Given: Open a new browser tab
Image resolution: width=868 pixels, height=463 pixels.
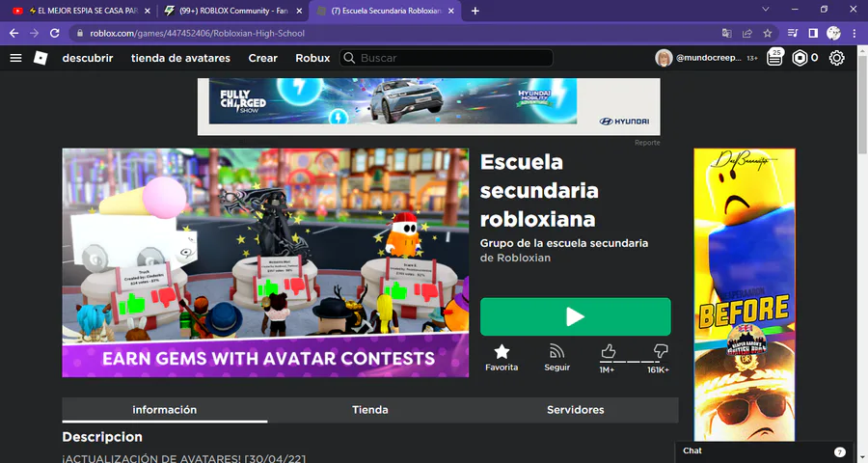Looking at the screenshot, I should point(475,11).
